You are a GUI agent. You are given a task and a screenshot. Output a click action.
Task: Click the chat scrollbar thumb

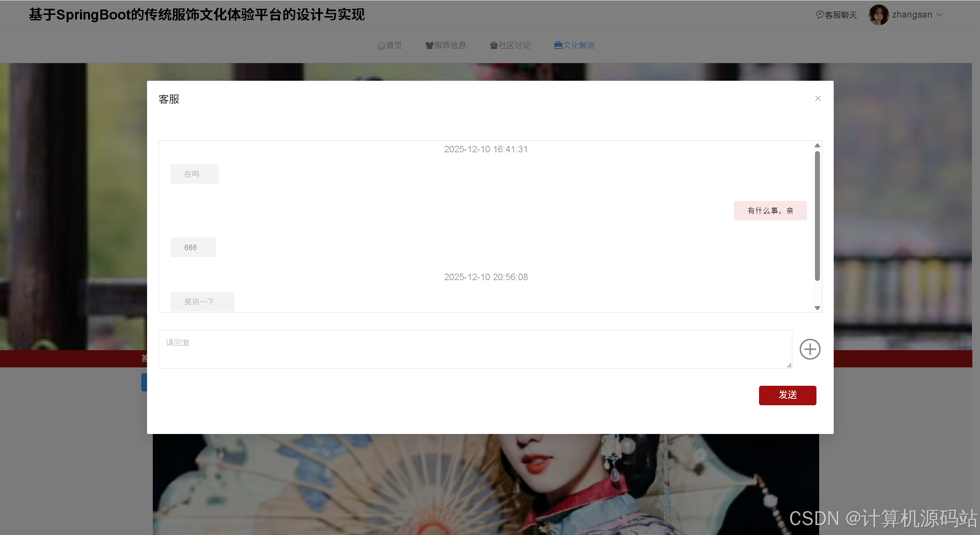pyautogui.click(x=817, y=216)
